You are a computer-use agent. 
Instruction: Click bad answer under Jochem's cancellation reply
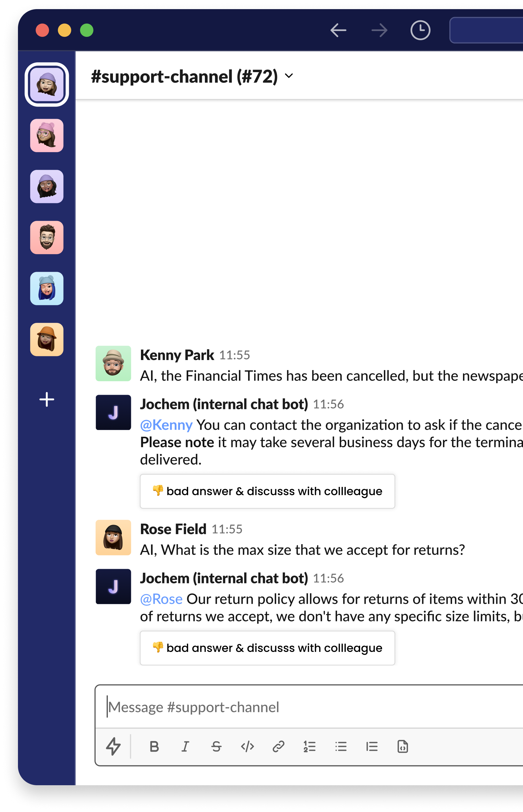coord(267,491)
